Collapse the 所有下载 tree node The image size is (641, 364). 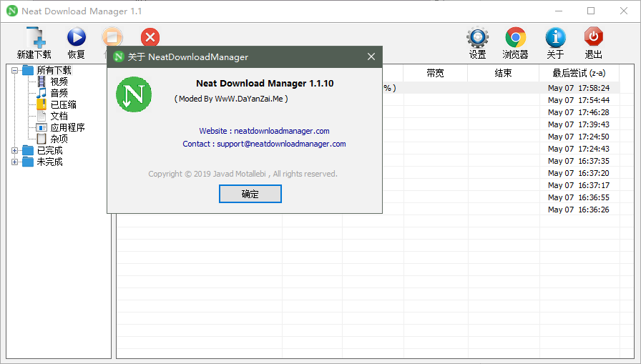tap(15, 70)
